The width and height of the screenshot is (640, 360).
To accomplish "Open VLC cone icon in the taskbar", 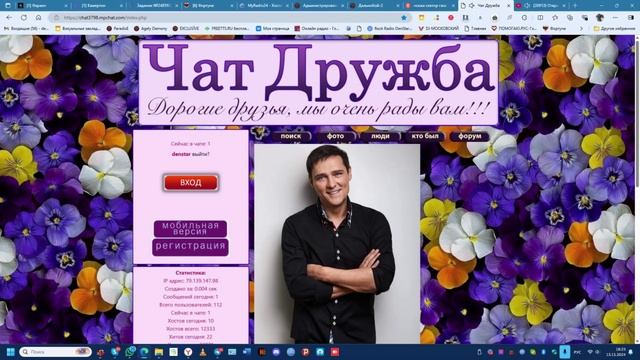I will (203, 352).
